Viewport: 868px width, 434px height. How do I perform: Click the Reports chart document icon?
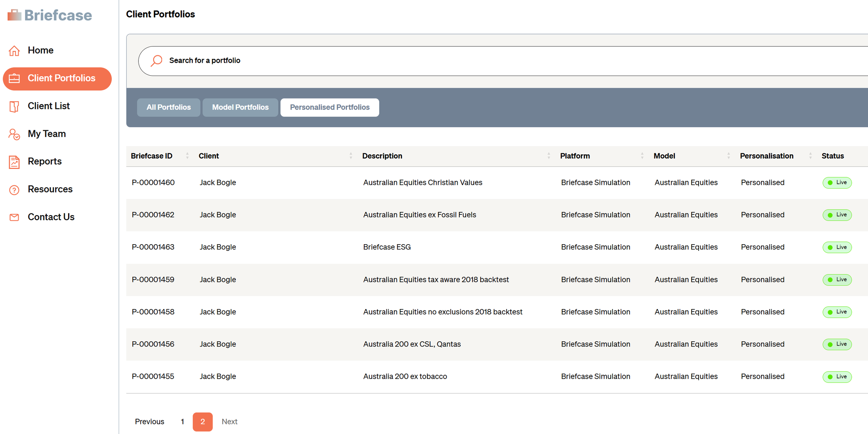(14, 162)
